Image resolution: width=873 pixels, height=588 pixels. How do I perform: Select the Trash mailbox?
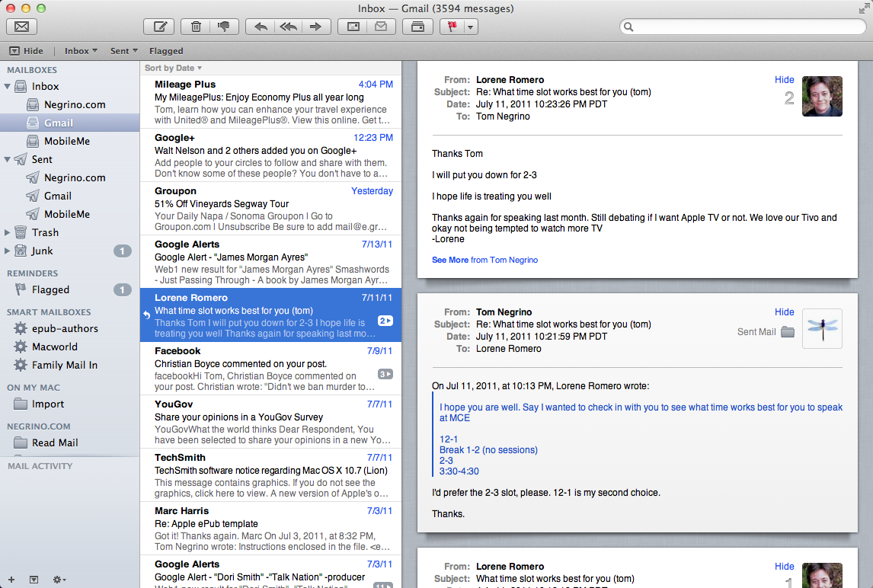point(69,233)
